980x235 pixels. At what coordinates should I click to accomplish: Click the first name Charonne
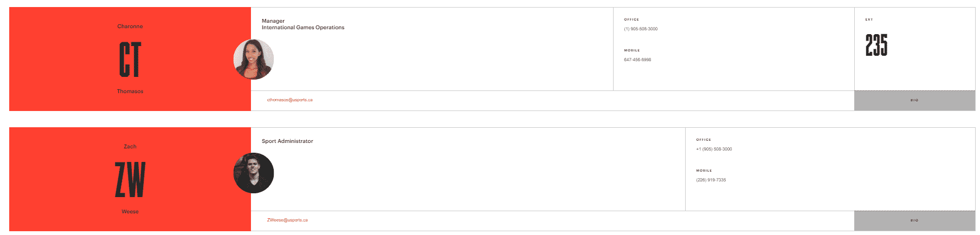[x=130, y=27]
